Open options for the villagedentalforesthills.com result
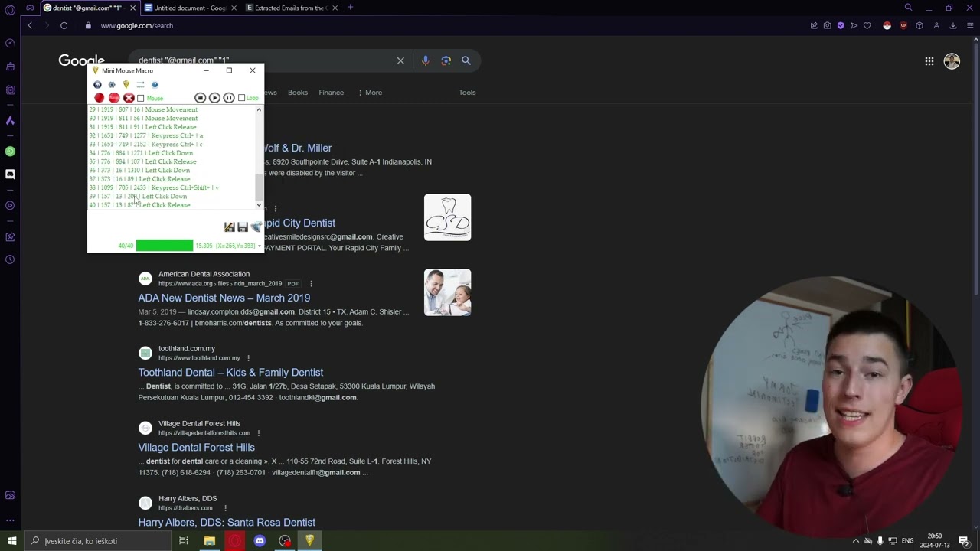980x551 pixels. [x=259, y=433]
